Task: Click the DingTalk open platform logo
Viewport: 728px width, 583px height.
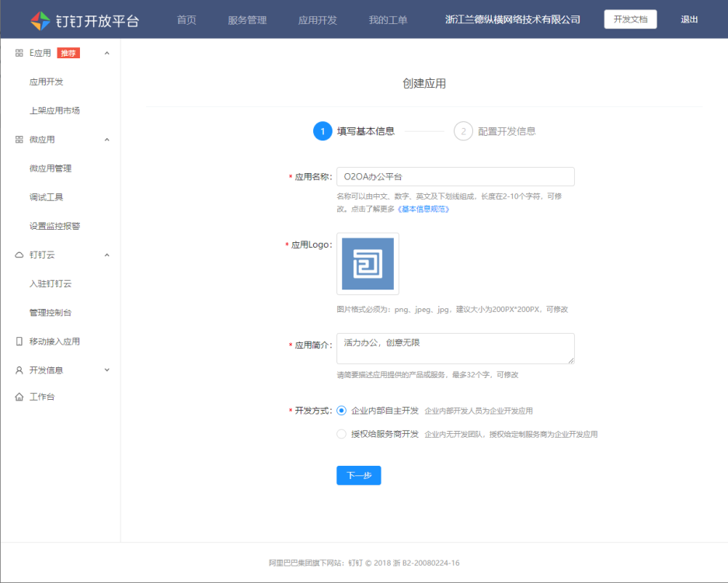Action: [x=40, y=20]
